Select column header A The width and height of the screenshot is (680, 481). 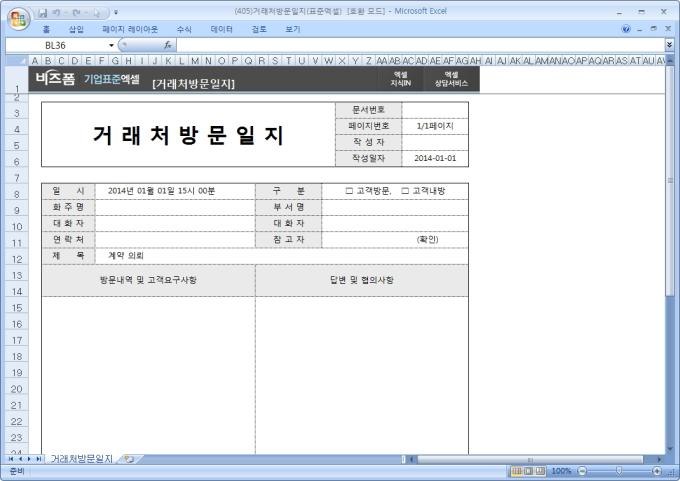(35, 61)
